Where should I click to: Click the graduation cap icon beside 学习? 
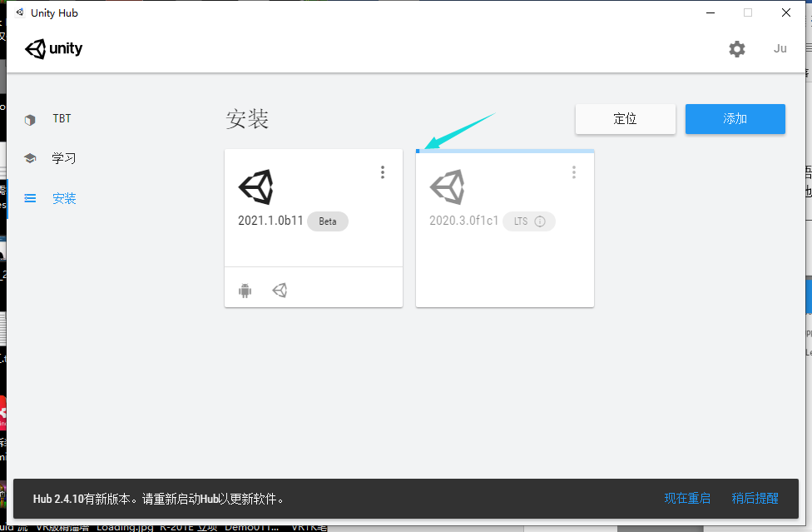click(30, 158)
